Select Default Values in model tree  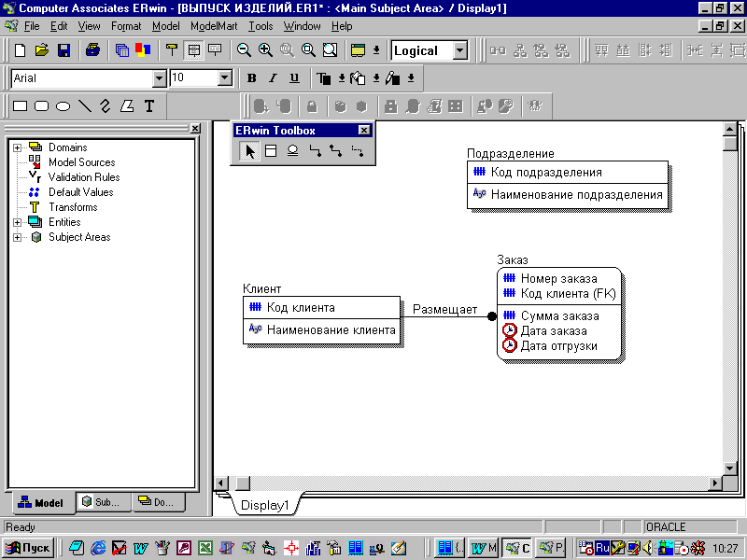coord(81,192)
